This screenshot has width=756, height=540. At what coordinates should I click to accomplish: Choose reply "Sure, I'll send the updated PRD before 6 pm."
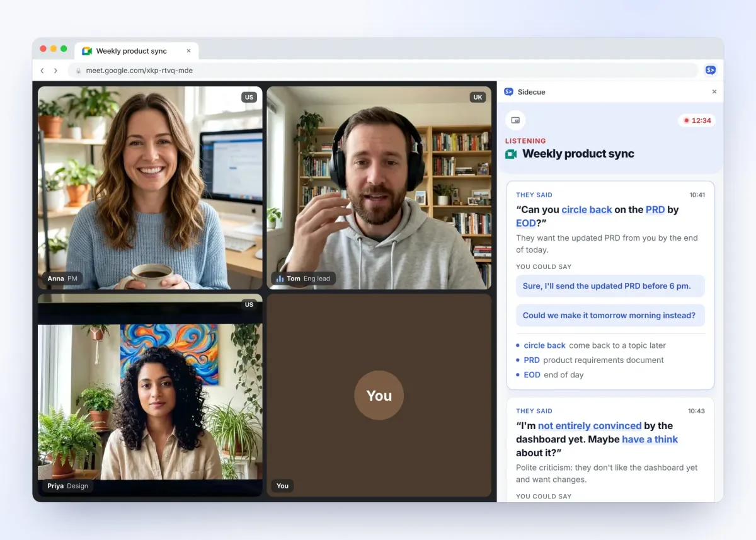coord(610,286)
